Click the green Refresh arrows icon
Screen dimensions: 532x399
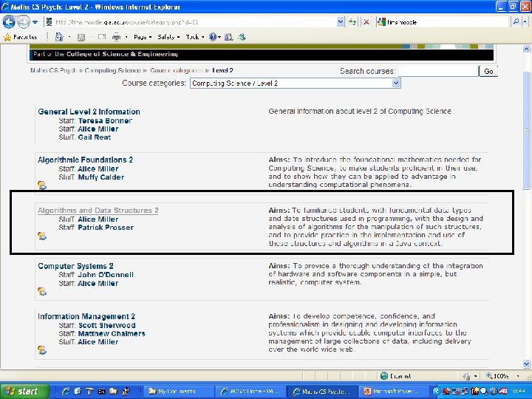352,22
